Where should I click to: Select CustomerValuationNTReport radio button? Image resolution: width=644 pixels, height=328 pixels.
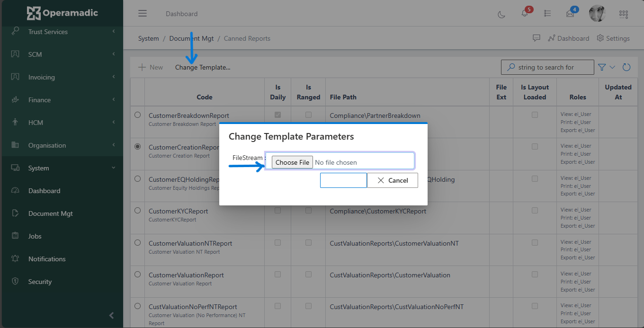(138, 242)
